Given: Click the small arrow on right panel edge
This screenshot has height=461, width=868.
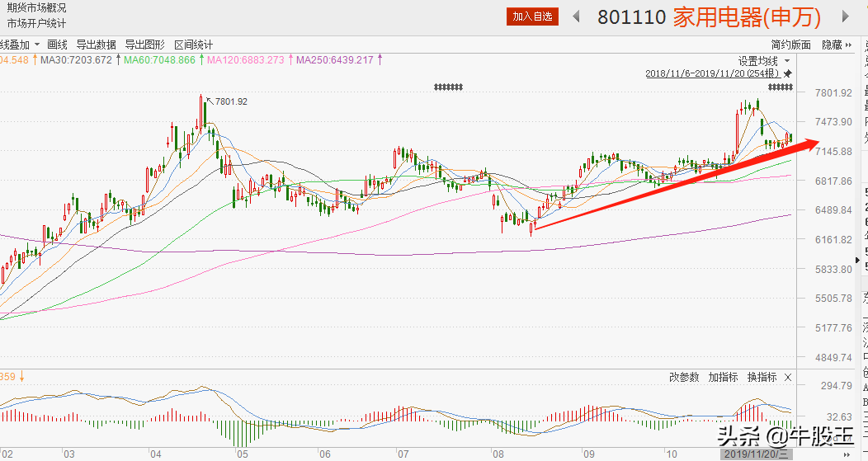Looking at the screenshot, I should click(857, 261).
